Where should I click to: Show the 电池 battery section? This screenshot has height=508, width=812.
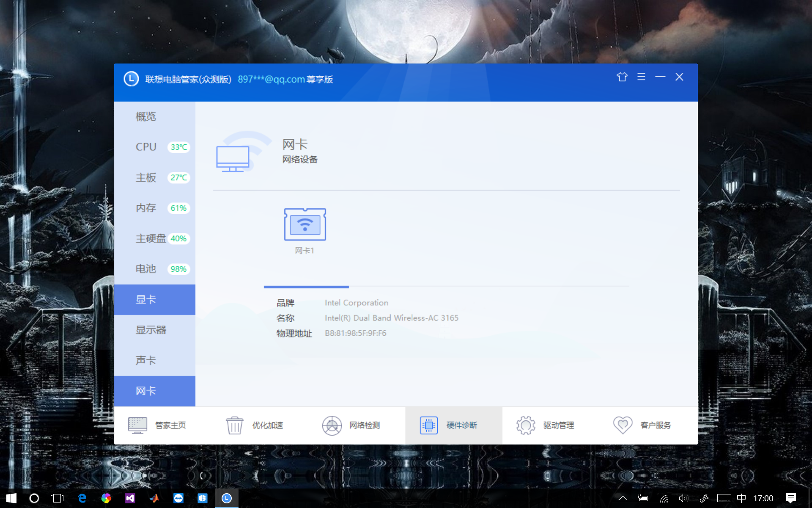click(155, 269)
